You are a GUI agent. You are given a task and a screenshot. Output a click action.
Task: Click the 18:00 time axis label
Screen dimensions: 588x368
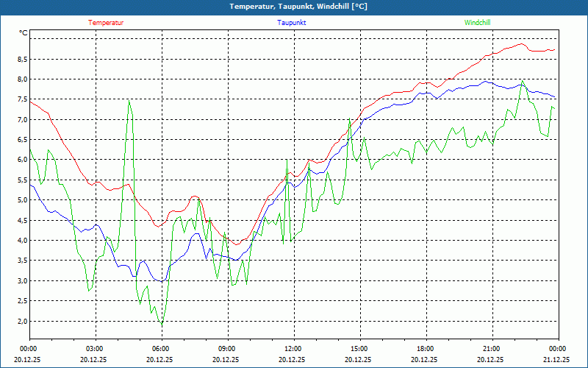pos(426,349)
